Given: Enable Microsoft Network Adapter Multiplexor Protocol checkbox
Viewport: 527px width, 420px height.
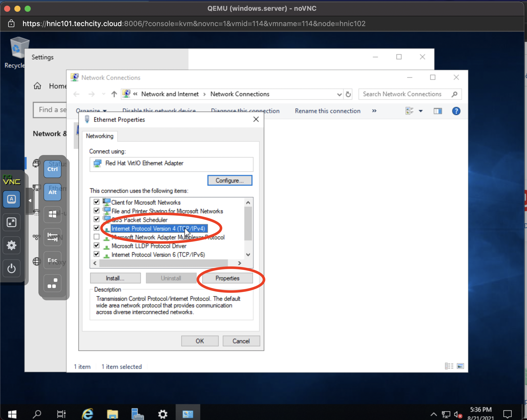Looking at the screenshot, I should pos(96,237).
